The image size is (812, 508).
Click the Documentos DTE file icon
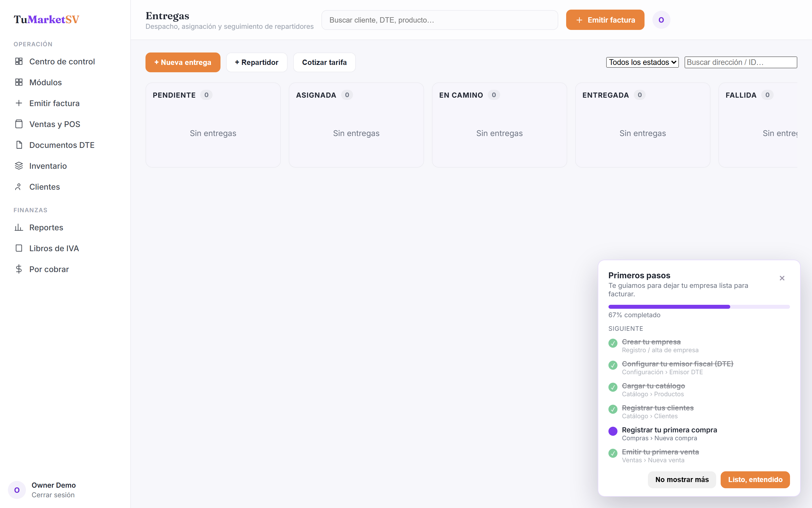[x=19, y=145]
